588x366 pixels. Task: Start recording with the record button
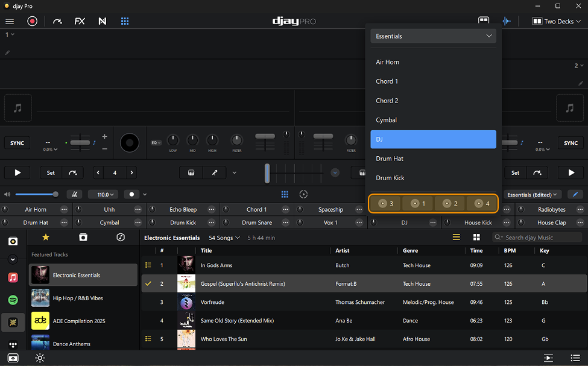(32, 21)
